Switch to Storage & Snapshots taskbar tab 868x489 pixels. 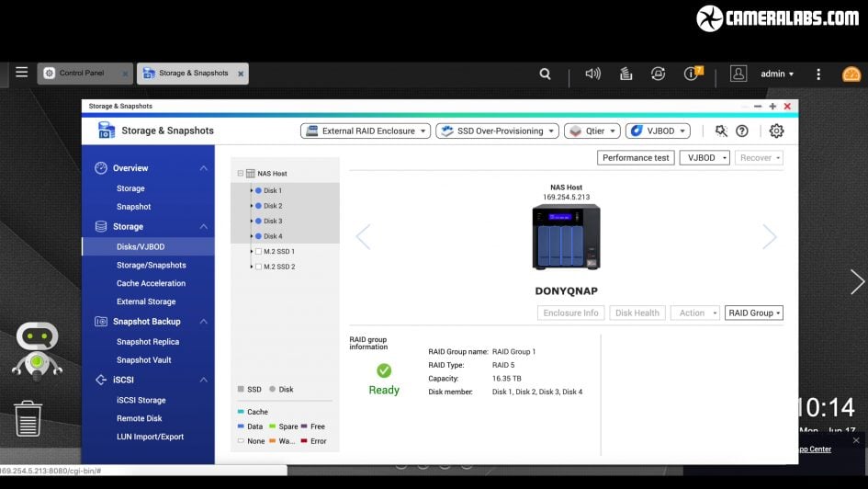point(193,74)
